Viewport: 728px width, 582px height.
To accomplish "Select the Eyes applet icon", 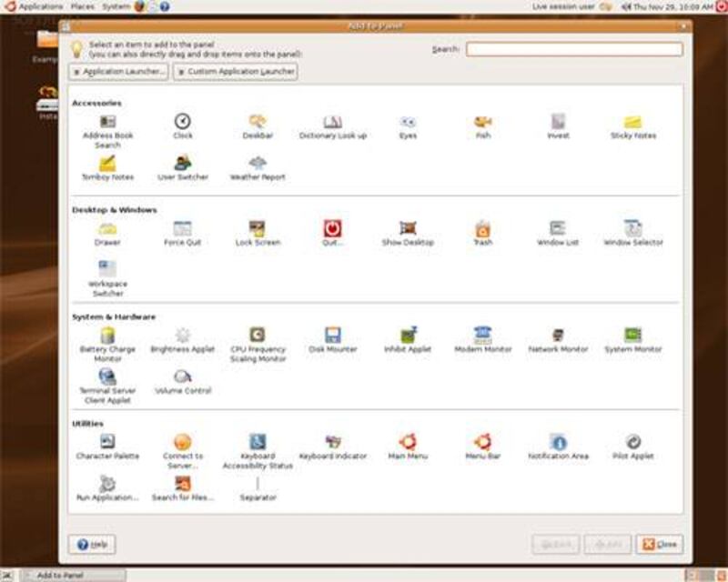I will pos(408,122).
